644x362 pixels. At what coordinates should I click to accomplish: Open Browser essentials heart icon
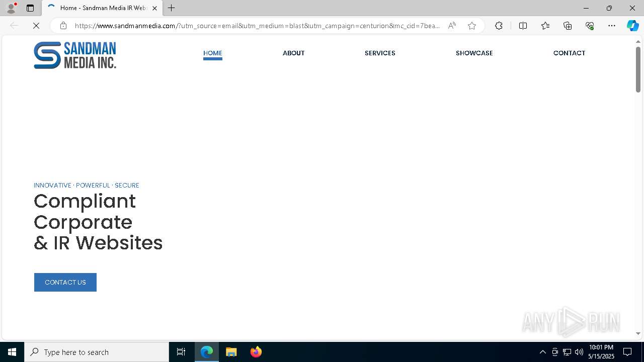click(590, 26)
